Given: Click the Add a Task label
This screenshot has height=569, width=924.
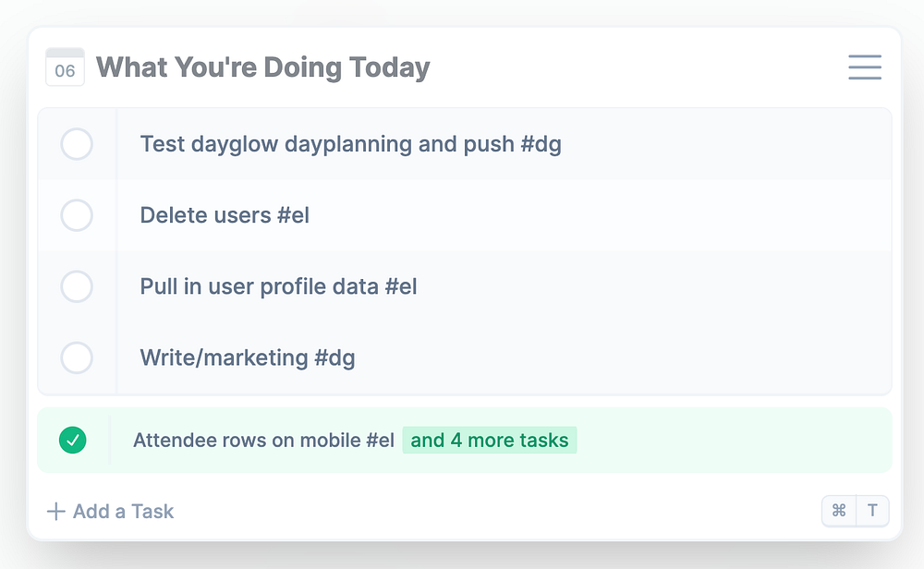Looking at the screenshot, I should tap(124, 511).
